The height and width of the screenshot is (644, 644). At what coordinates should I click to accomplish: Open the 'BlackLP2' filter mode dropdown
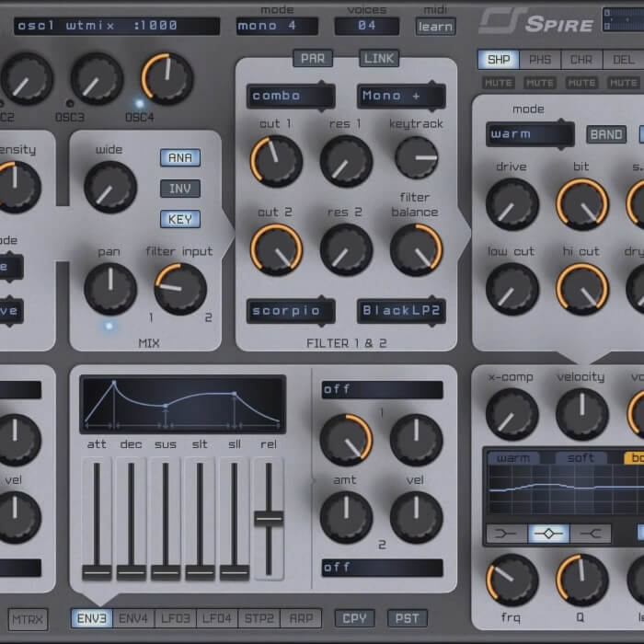tap(401, 311)
